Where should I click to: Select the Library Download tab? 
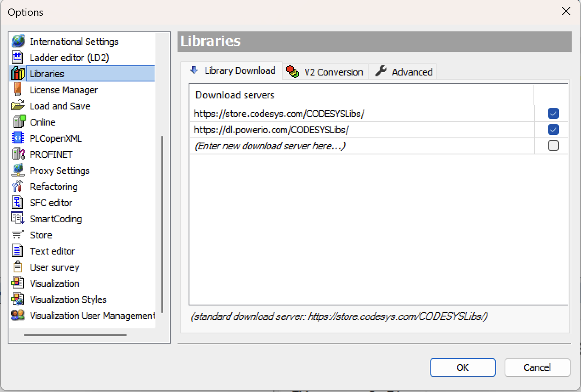pyautogui.click(x=232, y=71)
